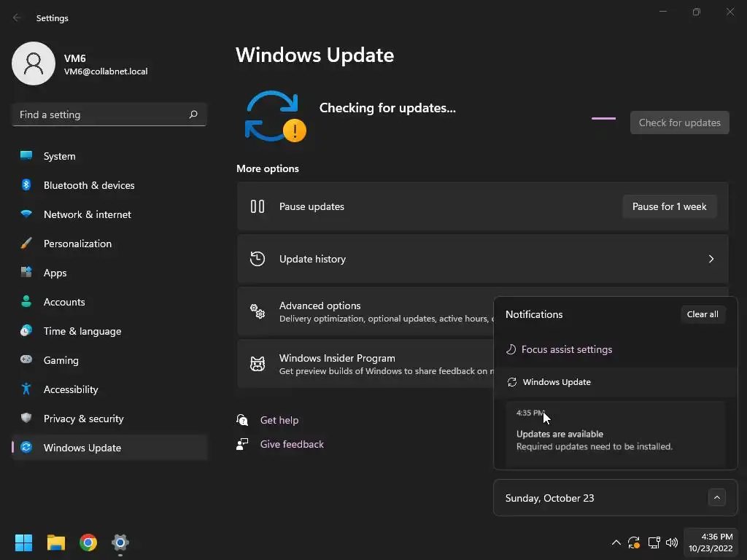Image resolution: width=747 pixels, height=560 pixels.
Task: Click the Apps icon in sidebar
Action: coord(26,273)
